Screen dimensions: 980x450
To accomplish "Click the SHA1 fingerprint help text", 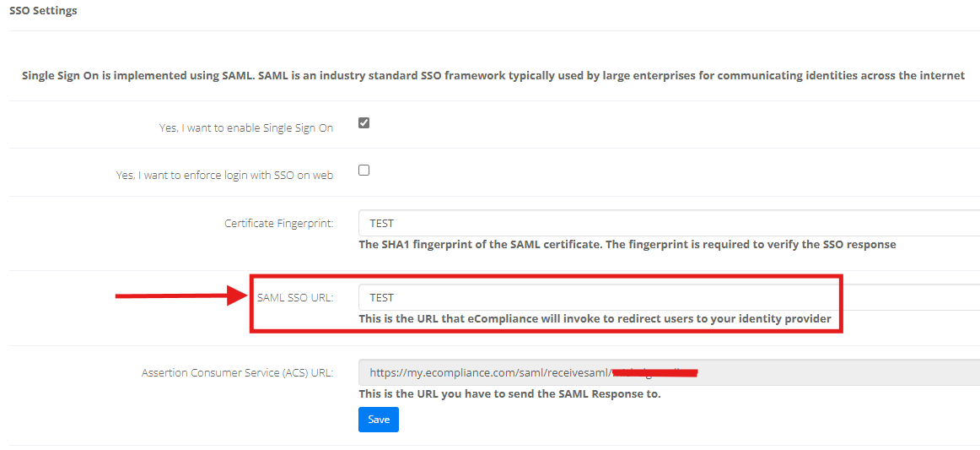I will (627, 245).
